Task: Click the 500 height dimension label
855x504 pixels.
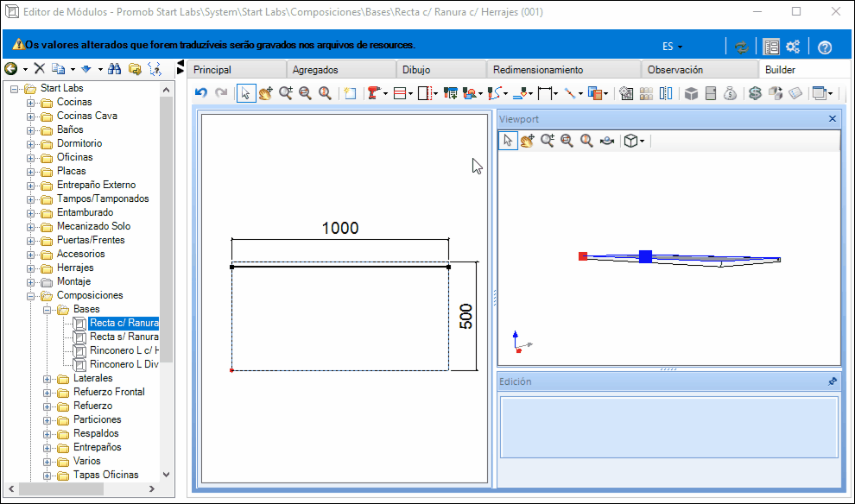Action: [x=465, y=317]
